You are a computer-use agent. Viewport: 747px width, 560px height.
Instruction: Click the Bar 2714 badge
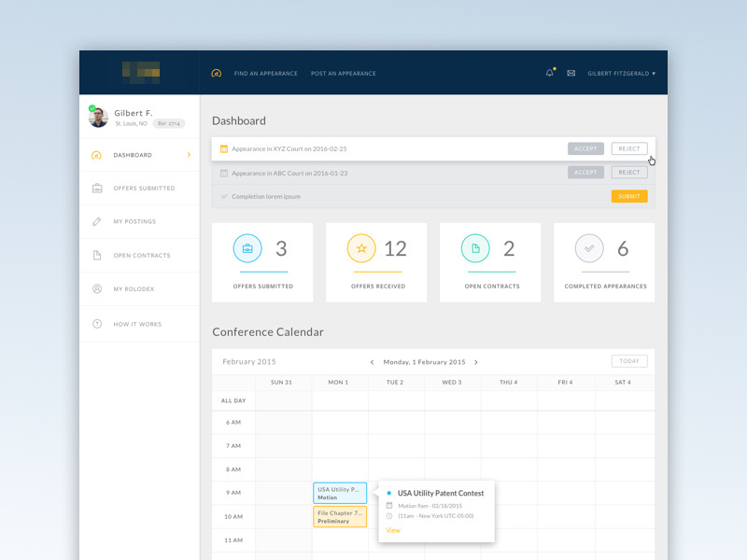point(169,123)
